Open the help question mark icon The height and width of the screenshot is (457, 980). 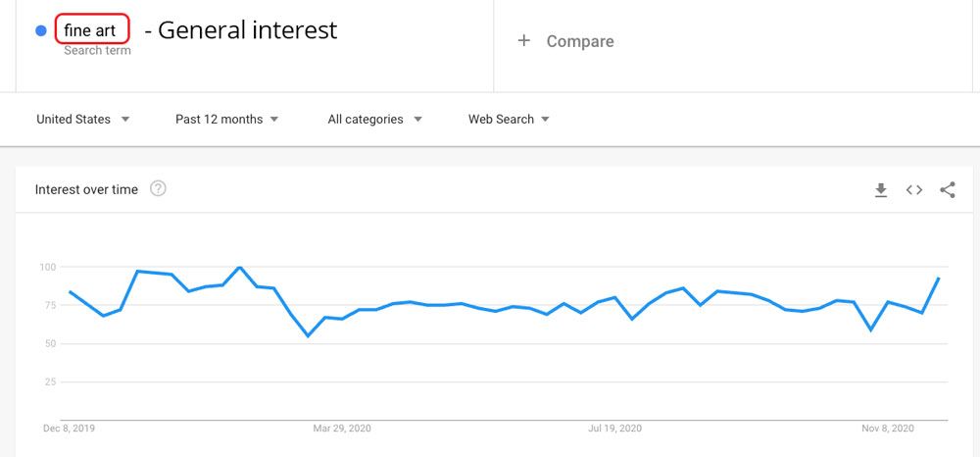158,189
